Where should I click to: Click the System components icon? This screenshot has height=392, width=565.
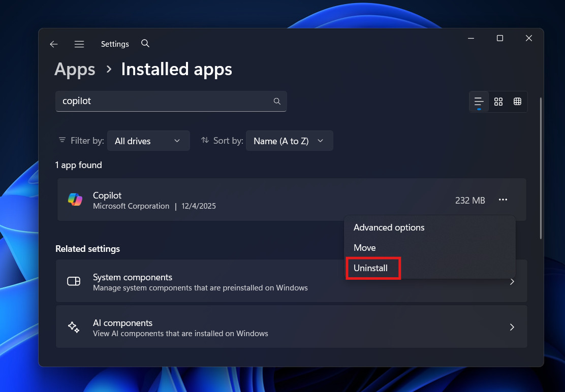point(74,281)
